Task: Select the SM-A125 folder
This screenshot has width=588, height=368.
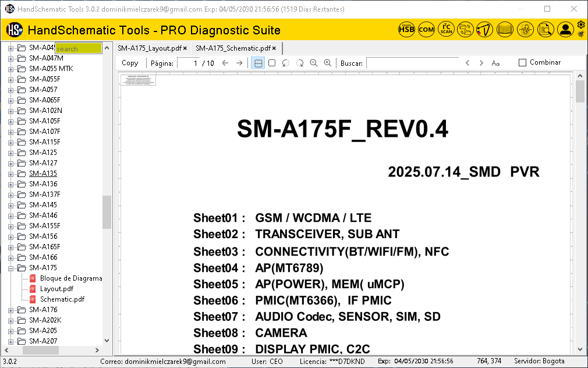Action: pyautogui.click(x=43, y=153)
